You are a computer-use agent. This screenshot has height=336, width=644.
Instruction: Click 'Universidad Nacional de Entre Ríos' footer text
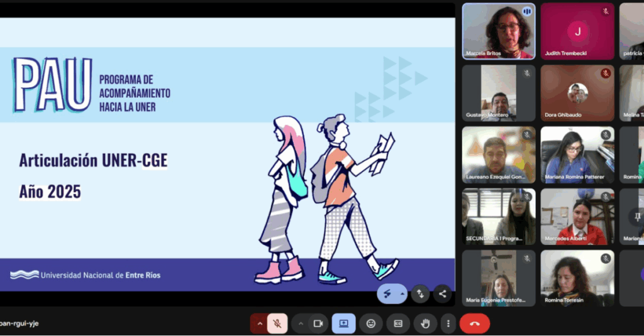[101, 275]
